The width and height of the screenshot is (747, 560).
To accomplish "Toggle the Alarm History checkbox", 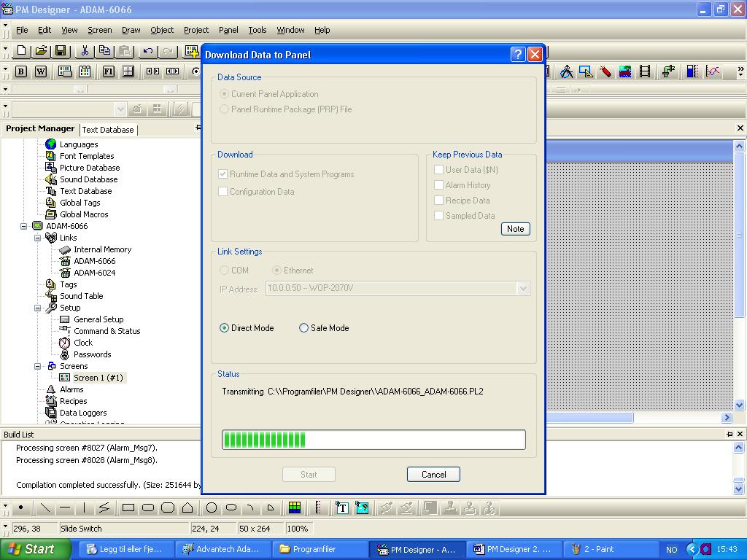I will (x=438, y=184).
